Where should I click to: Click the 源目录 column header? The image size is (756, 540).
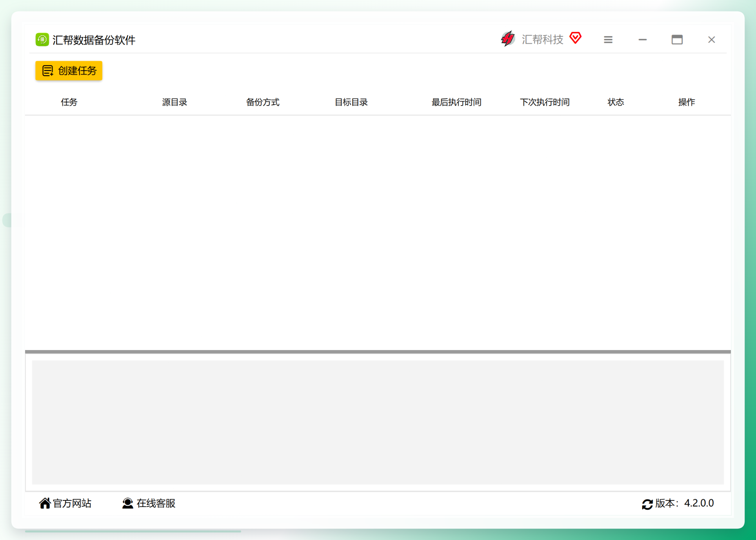pyautogui.click(x=174, y=102)
